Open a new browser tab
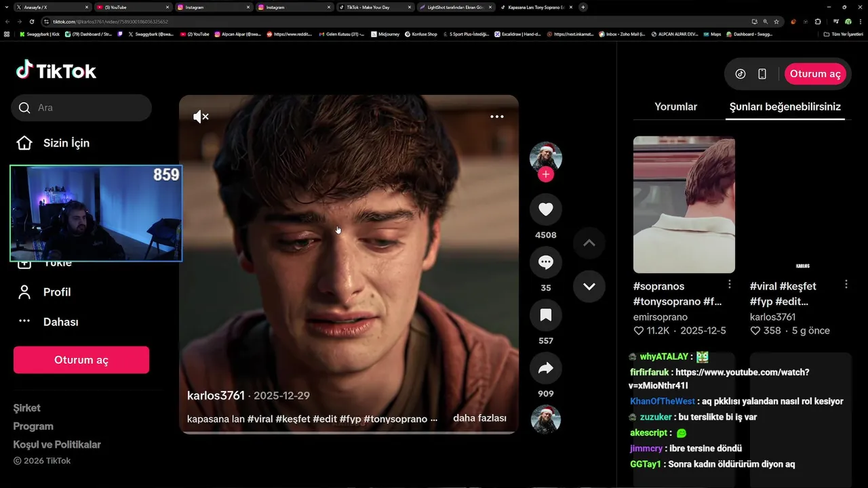Image resolution: width=868 pixels, height=488 pixels. tap(583, 7)
